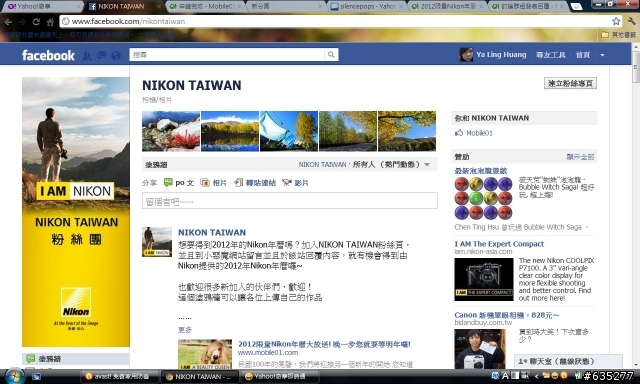The height and width of the screenshot is (384, 640).
Task: Switch to the silencepops Yahoo tab
Action: click(x=367, y=6)
